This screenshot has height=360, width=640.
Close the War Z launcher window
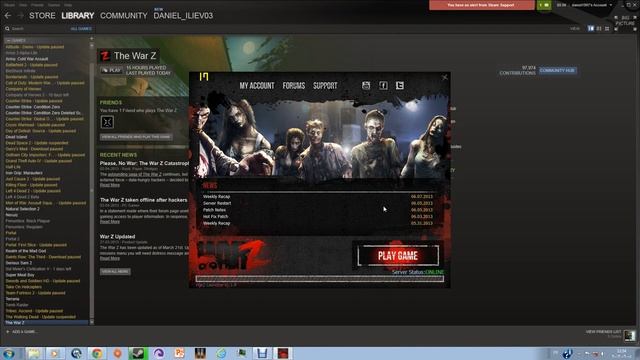coord(444,77)
